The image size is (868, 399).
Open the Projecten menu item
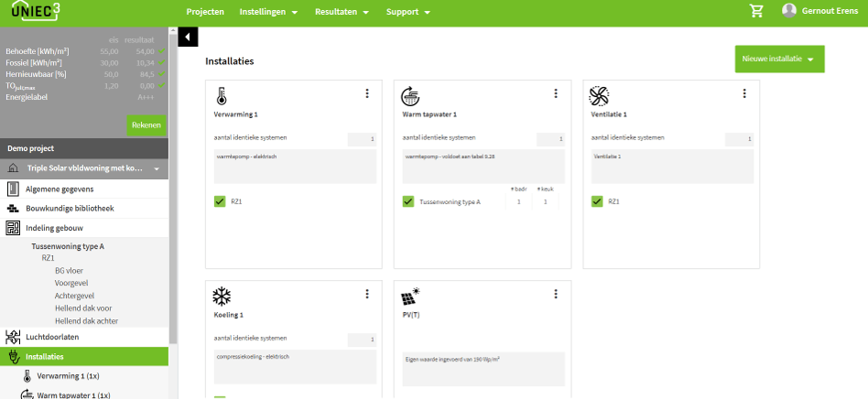click(205, 12)
